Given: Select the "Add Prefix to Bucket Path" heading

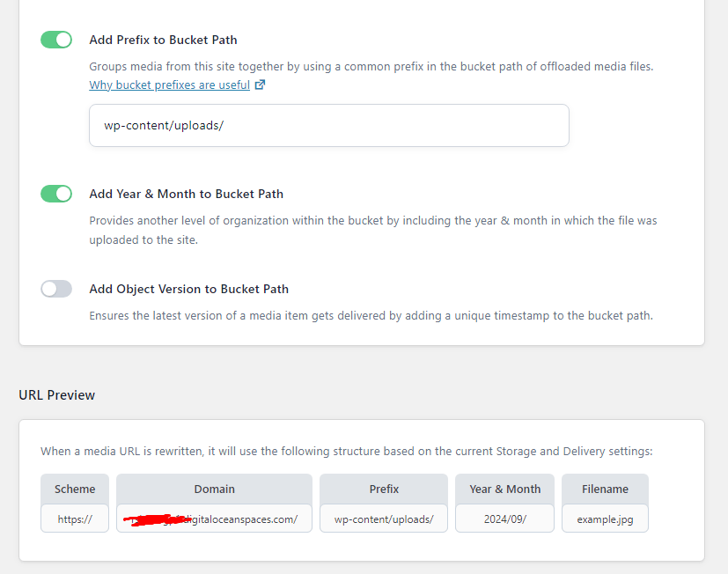Looking at the screenshot, I should (x=163, y=40).
